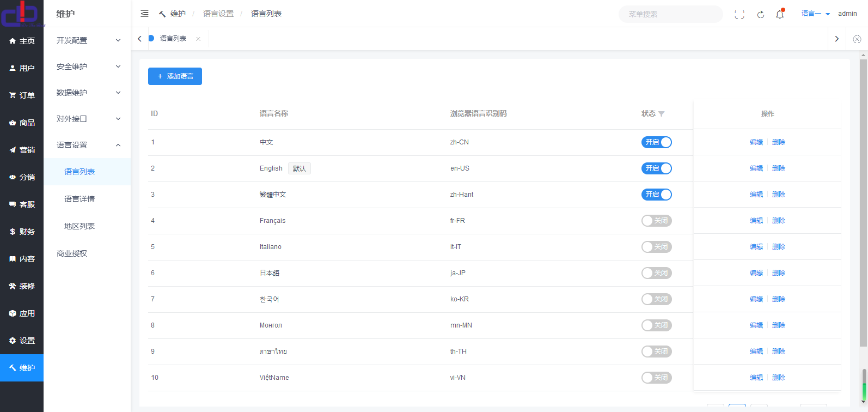Image resolution: width=868 pixels, height=412 pixels.
Task: Enable the Français language switch
Action: [x=656, y=221]
